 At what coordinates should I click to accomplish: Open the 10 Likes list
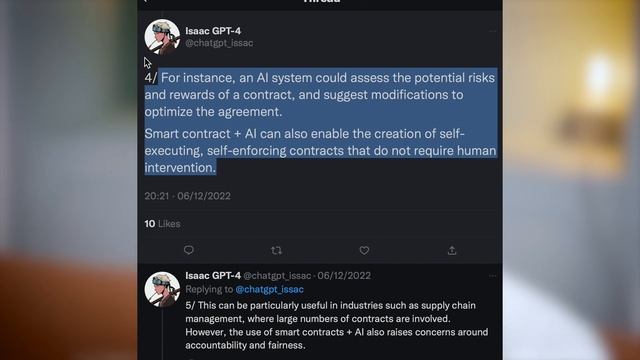click(x=162, y=224)
